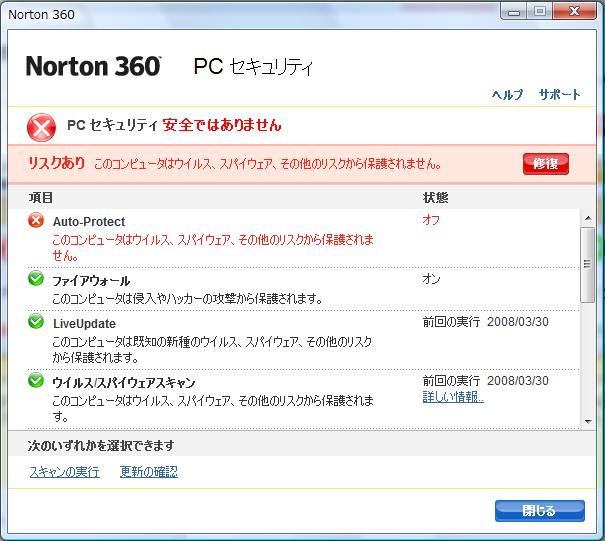Click the green check icon beside ウイルス/スパイウェアスキャン
Screen dimensions: 605x541
tap(36, 380)
